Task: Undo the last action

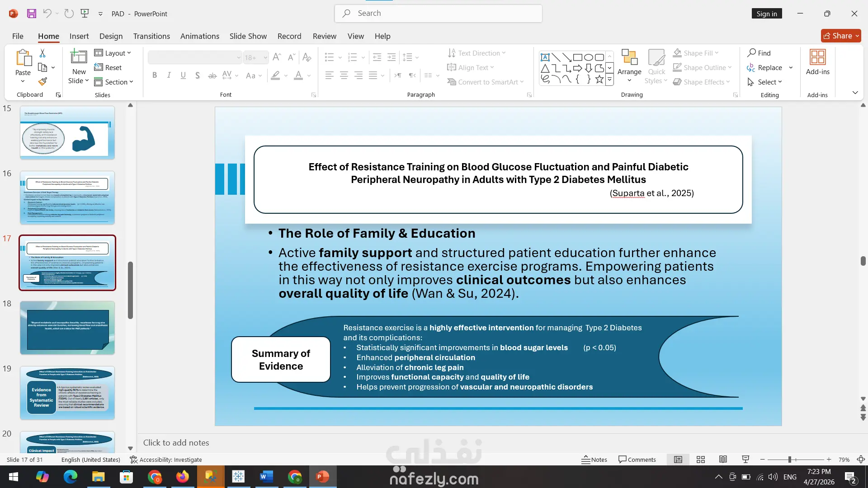Action: click(47, 14)
